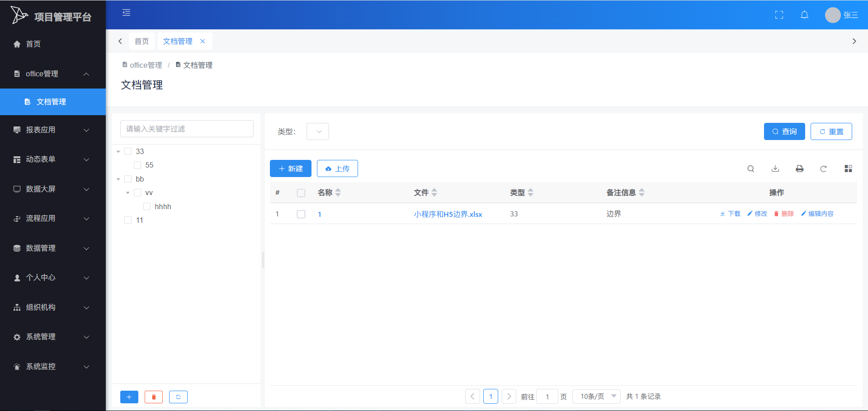Click 编辑内容 in row 1
This screenshot has height=411, width=868.
click(x=817, y=214)
